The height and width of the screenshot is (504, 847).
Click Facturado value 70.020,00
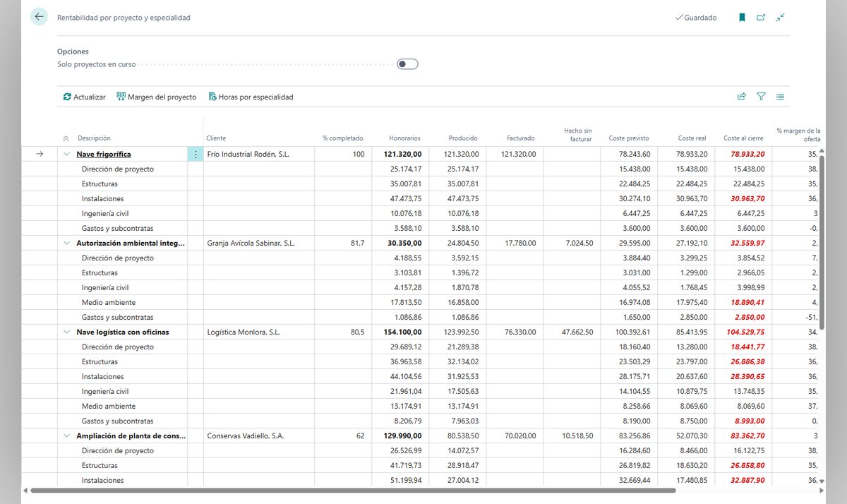click(x=522, y=436)
